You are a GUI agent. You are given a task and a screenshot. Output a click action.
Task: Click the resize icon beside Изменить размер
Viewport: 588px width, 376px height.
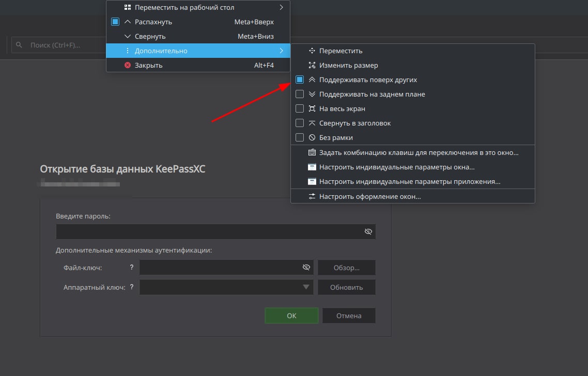(x=312, y=65)
